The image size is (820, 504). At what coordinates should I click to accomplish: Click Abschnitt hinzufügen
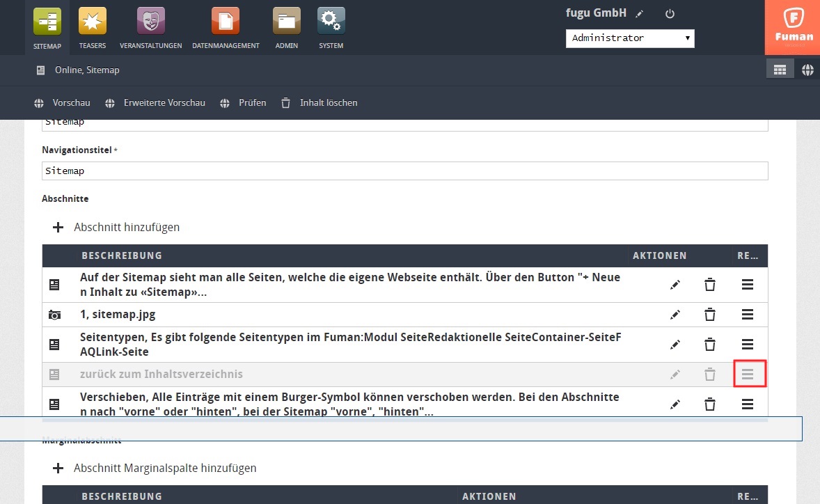pos(117,227)
